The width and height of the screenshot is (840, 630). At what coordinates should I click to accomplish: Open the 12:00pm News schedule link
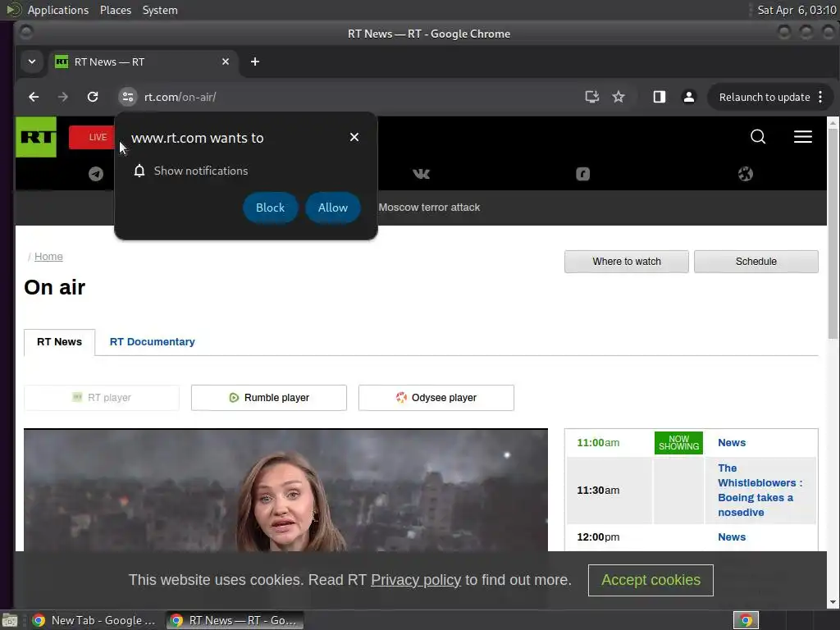click(732, 536)
